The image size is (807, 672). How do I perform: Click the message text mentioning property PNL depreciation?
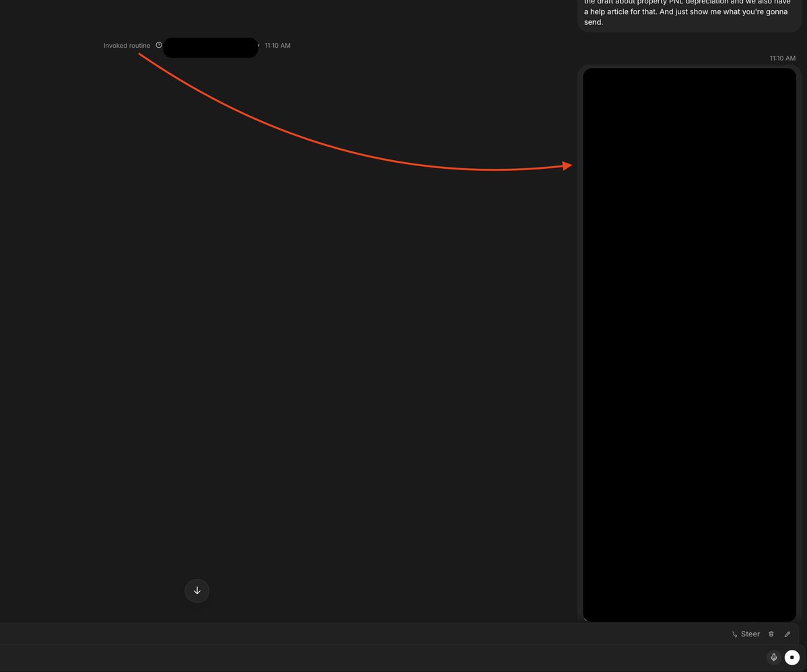687,11
